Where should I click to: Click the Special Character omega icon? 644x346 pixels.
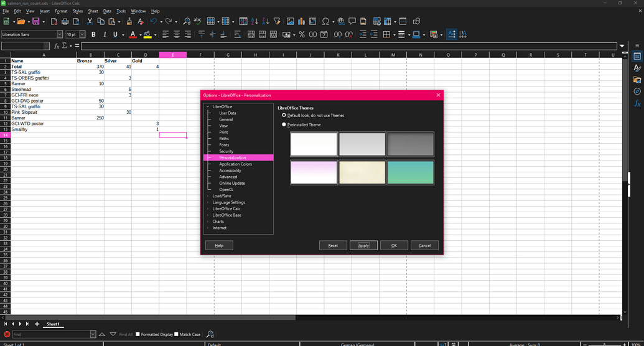click(325, 21)
